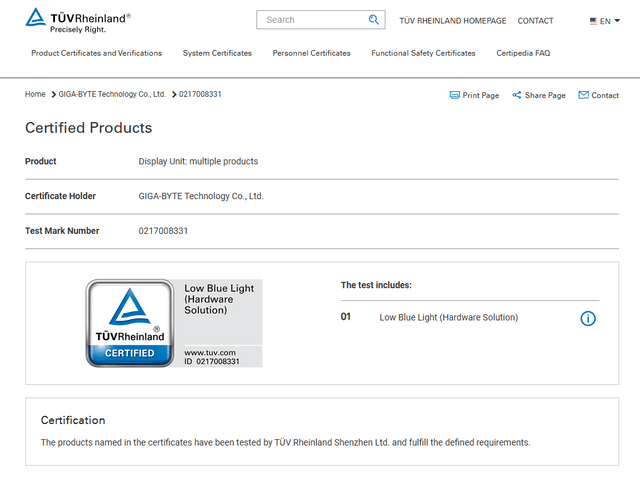The image size is (640, 488).
Task: Click the Certification section heading
Action: click(x=73, y=420)
